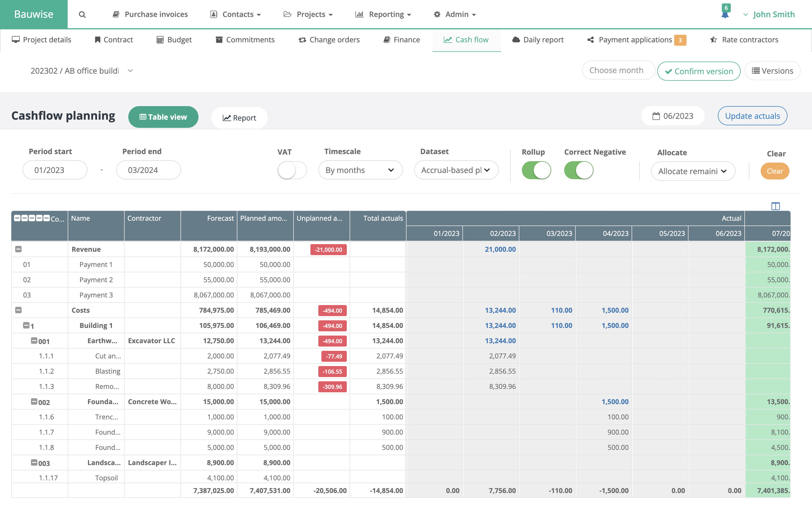Image resolution: width=812 pixels, height=508 pixels.
Task: Click the column chooser icon above the table
Action: point(775,206)
